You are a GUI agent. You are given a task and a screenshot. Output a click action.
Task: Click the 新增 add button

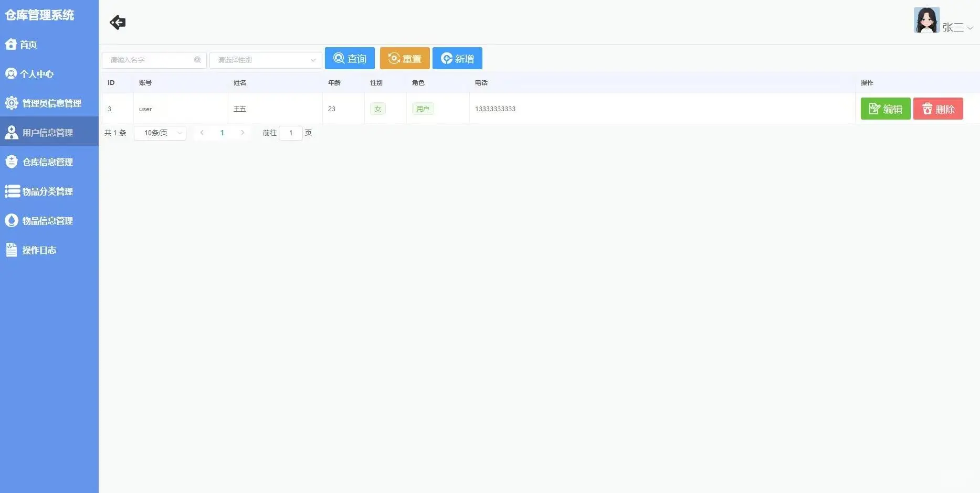click(457, 58)
